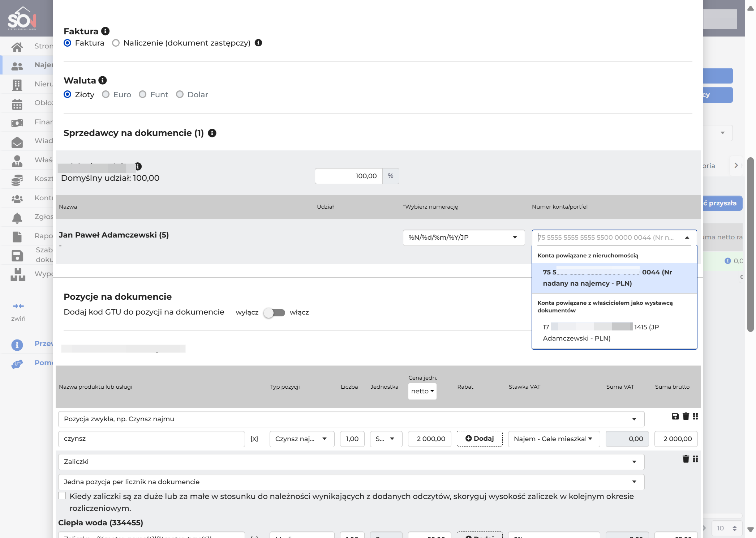Click the 100,00 share percentage field

click(x=348, y=176)
